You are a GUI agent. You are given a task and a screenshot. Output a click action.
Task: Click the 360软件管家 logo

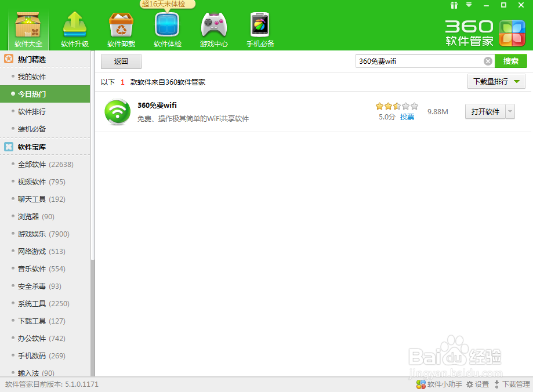tap(485, 33)
